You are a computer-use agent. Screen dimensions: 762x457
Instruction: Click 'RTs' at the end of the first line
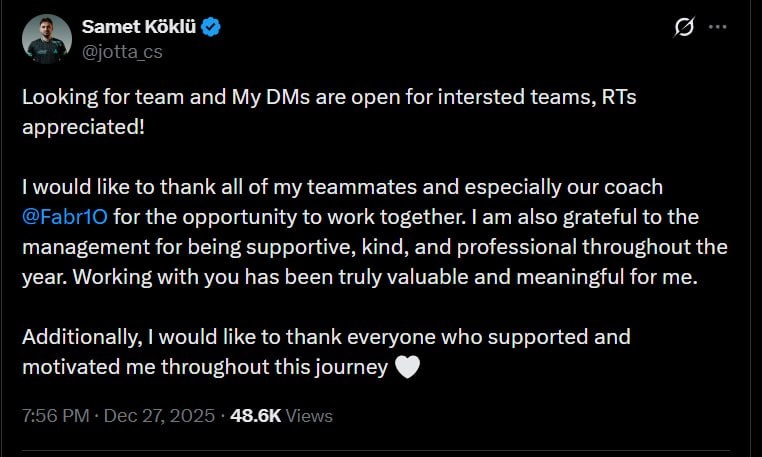click(619, 97)
